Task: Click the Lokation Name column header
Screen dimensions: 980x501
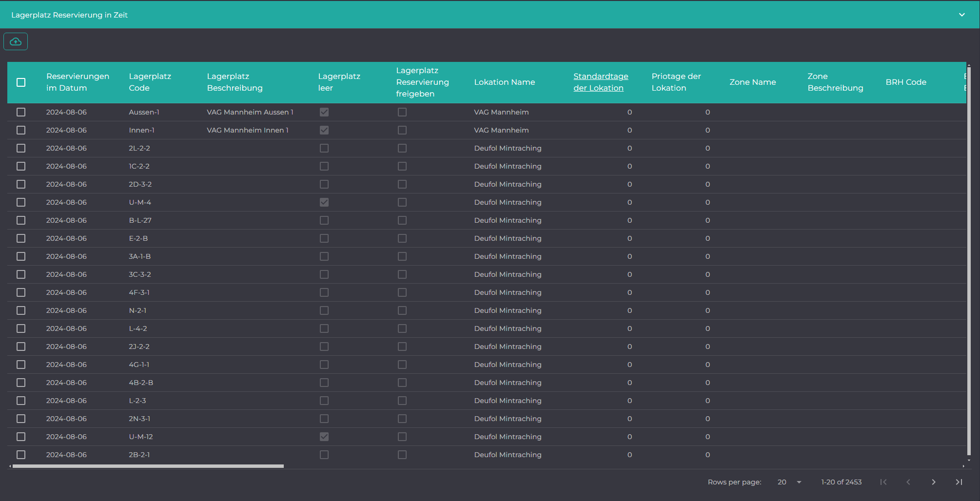Action: coord(505,82)
